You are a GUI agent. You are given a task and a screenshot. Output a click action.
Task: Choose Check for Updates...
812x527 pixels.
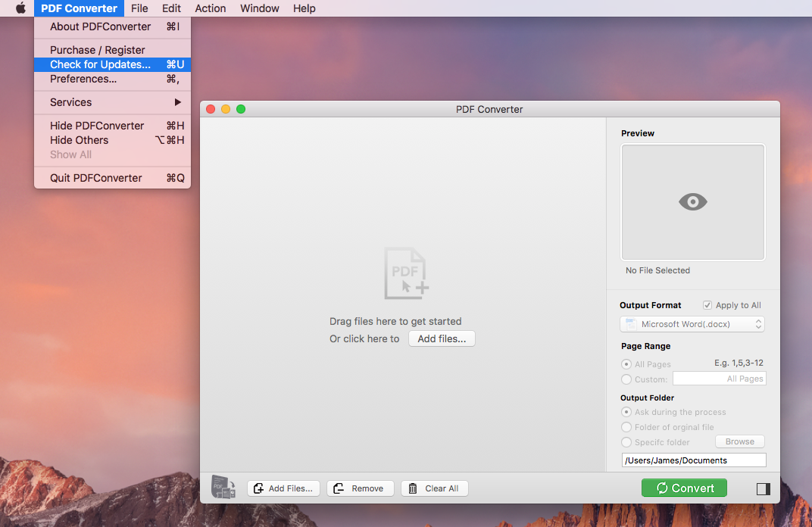(x=112, y=64)
